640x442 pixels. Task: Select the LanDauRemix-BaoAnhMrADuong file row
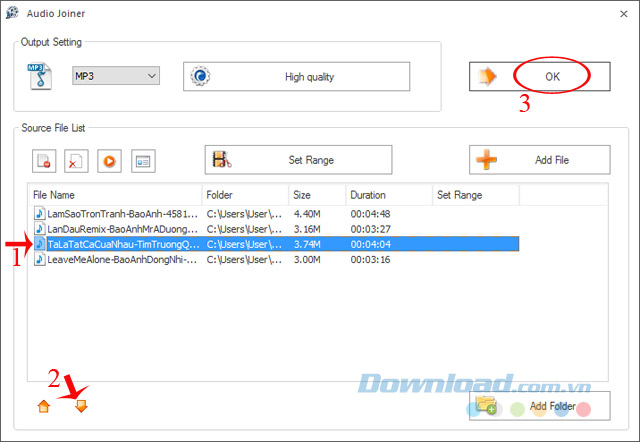pos(276,229)
